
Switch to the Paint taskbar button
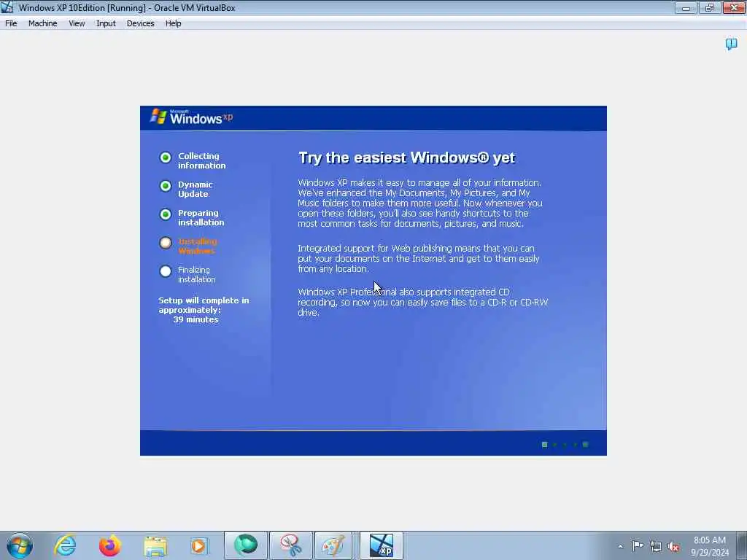333,545
